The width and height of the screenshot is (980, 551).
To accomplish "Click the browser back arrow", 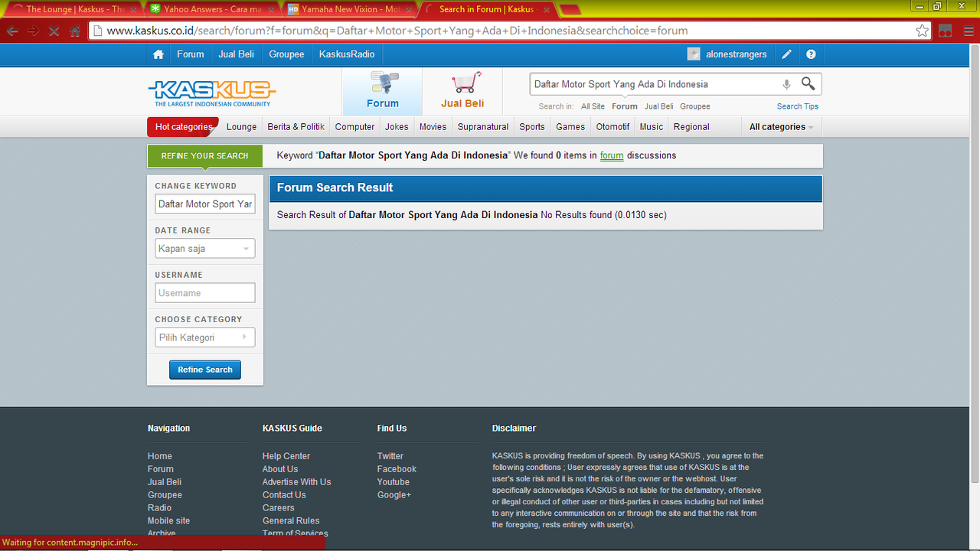I will pyautogui.click(x=12, y=31).
